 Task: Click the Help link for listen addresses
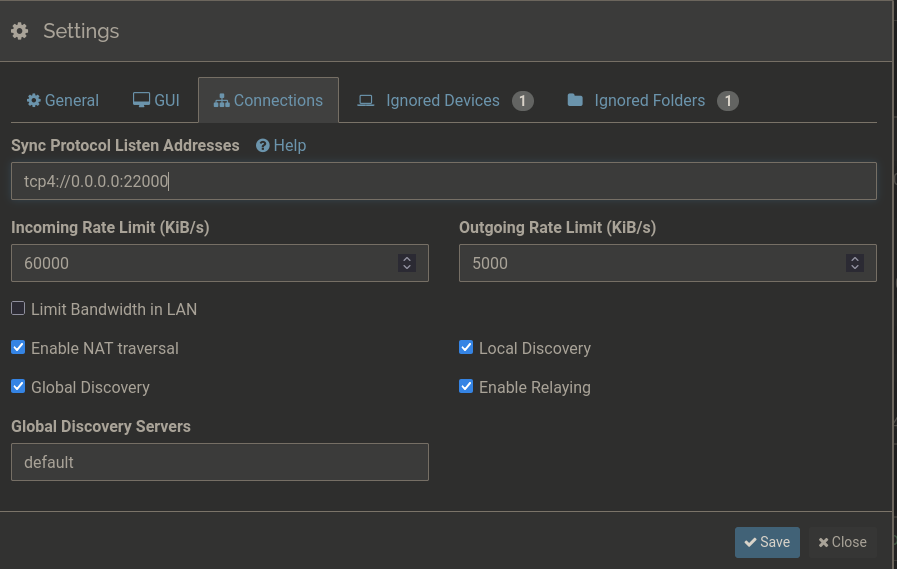point(281,146)
